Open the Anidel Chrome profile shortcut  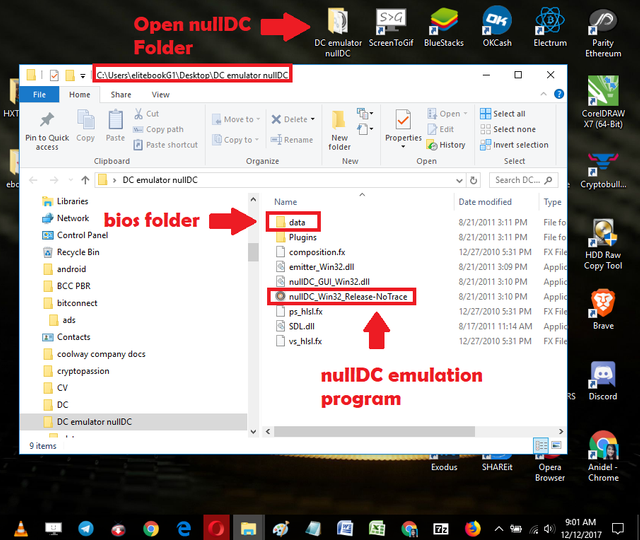click(x=603, y=456)
